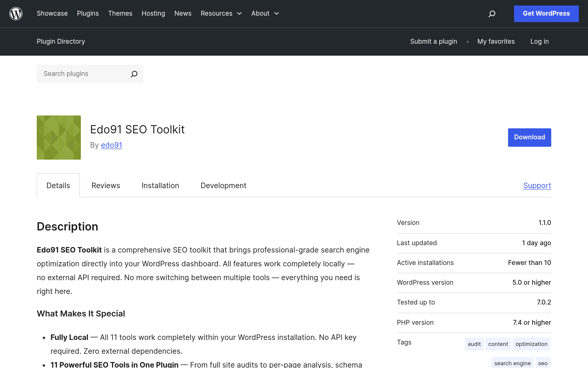Click the search engine tag
The height and width of the screenshot is (368, 588).
[x=512, y=363]
